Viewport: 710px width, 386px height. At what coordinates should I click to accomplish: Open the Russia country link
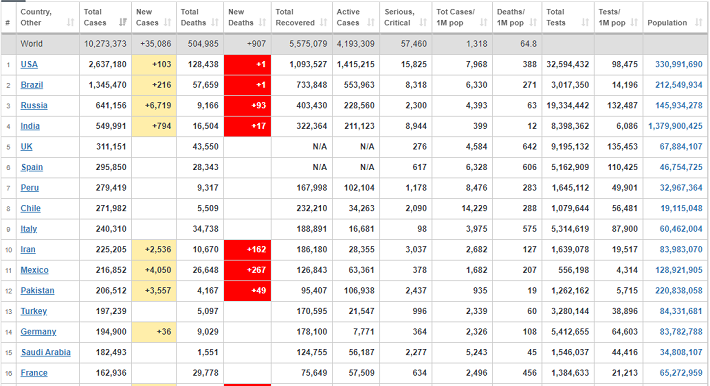(x=34, y=105)
